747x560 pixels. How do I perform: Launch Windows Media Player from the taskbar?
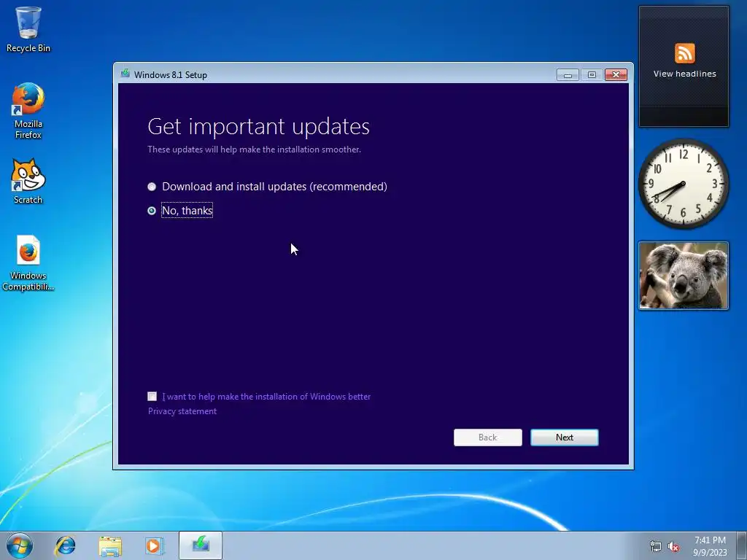pos(155,545)
